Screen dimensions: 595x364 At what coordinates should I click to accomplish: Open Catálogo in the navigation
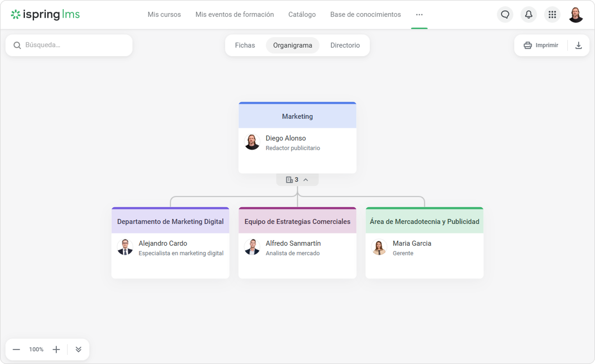click(302, 15)
